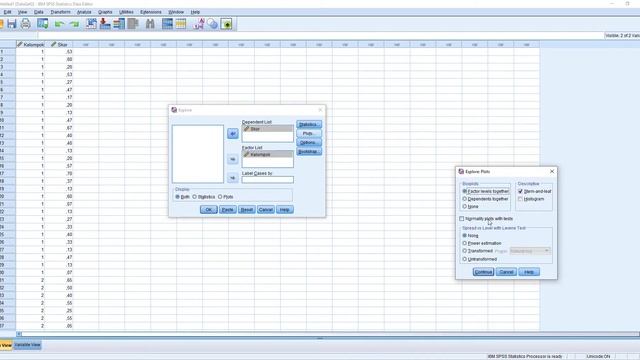Open the Data menu
Screen dimensions: 640x360
[39, 12]
